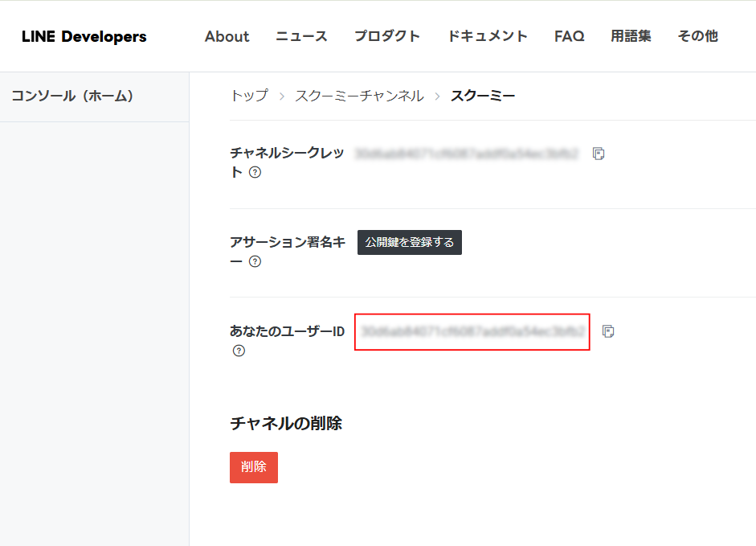Click the red 削除 button

pos(254,467)
